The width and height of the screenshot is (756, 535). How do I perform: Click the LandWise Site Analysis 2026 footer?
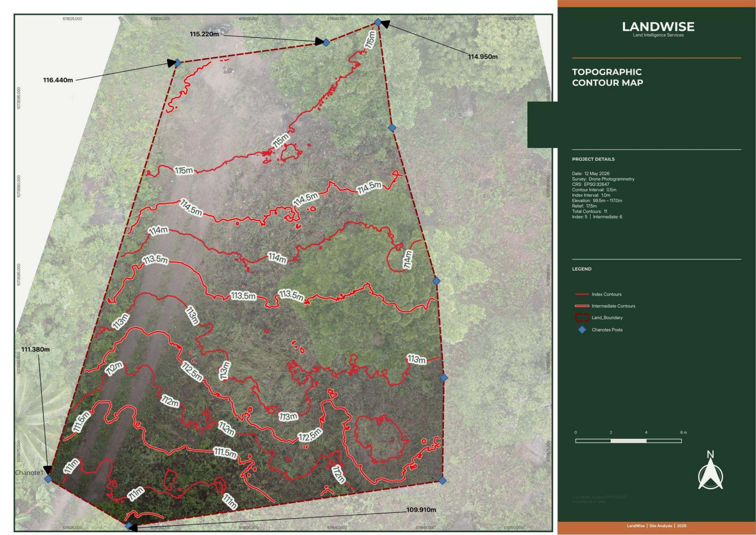click(656, 526)
